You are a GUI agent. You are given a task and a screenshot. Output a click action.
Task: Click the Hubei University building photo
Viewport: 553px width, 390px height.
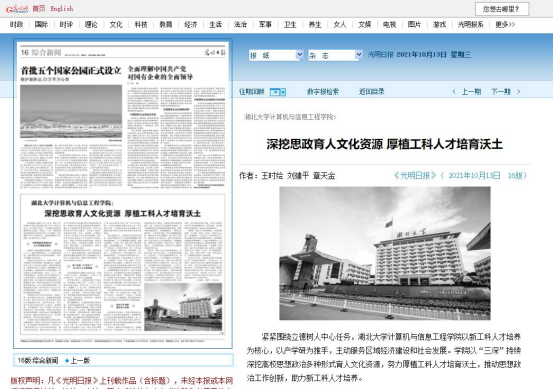tap(385, 253)
